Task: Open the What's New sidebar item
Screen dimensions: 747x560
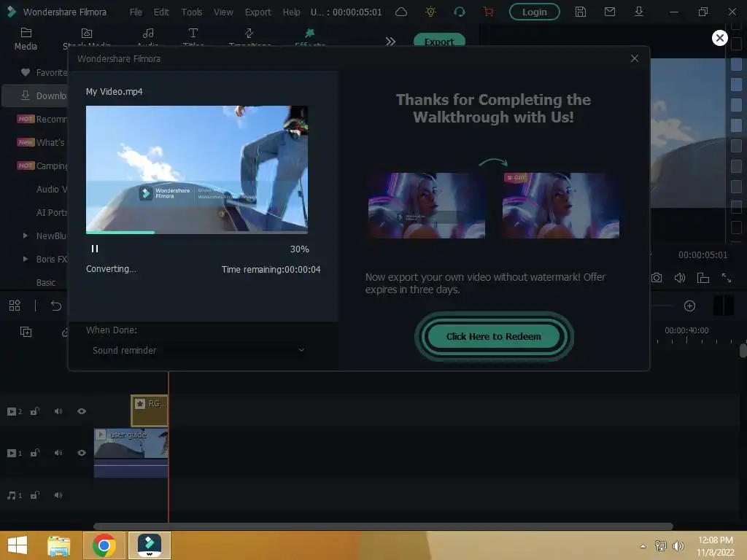Action: pyautogui.click(x=41, y=142)
